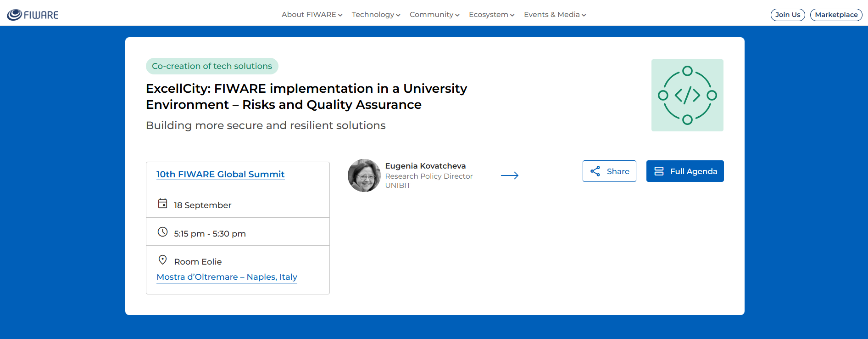The image size is (868, 339).
Task: Follow the Mostra d'Oltremare – Naples, Italy link
Action: 227,277
